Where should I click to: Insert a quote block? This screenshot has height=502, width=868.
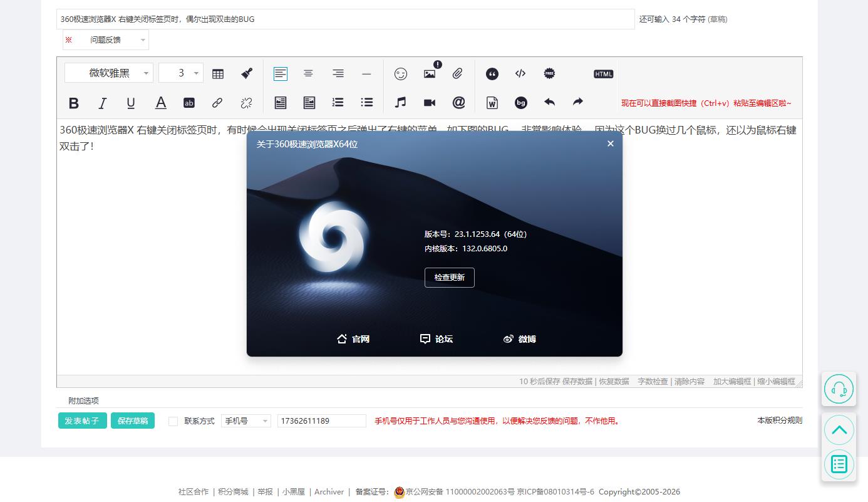tap(492, 74)
